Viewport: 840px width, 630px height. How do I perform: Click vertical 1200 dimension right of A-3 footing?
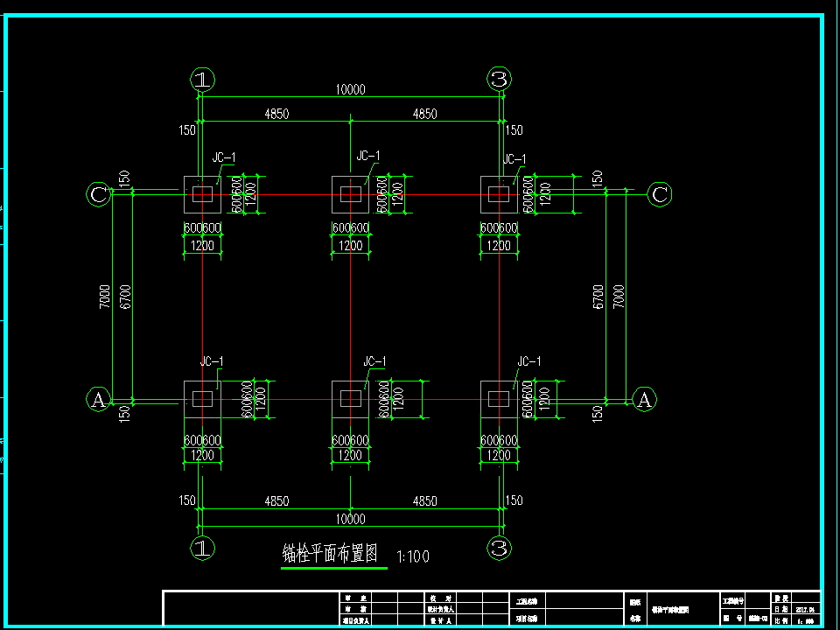pyautogui.click(x=545, y=399)
